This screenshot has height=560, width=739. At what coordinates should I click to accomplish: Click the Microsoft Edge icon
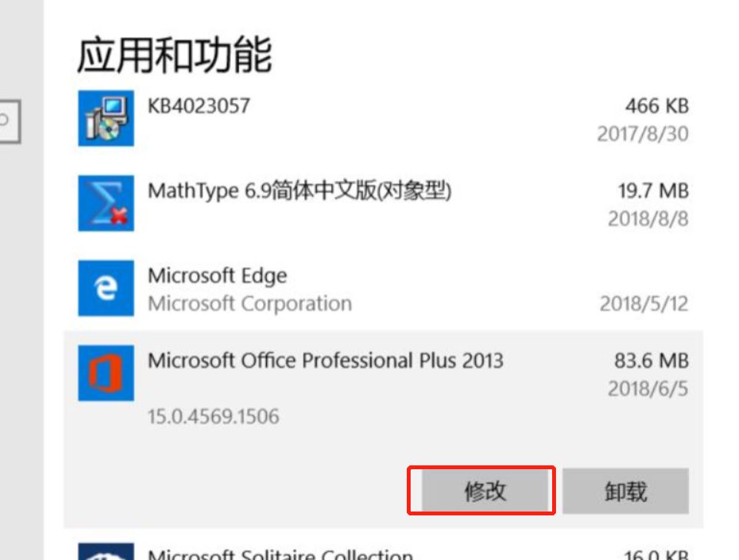pyautogui.click(x=105, y=288)
